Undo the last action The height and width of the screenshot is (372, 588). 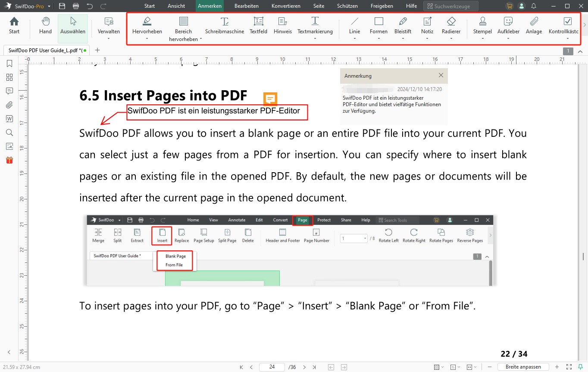[x=90, y=6]
